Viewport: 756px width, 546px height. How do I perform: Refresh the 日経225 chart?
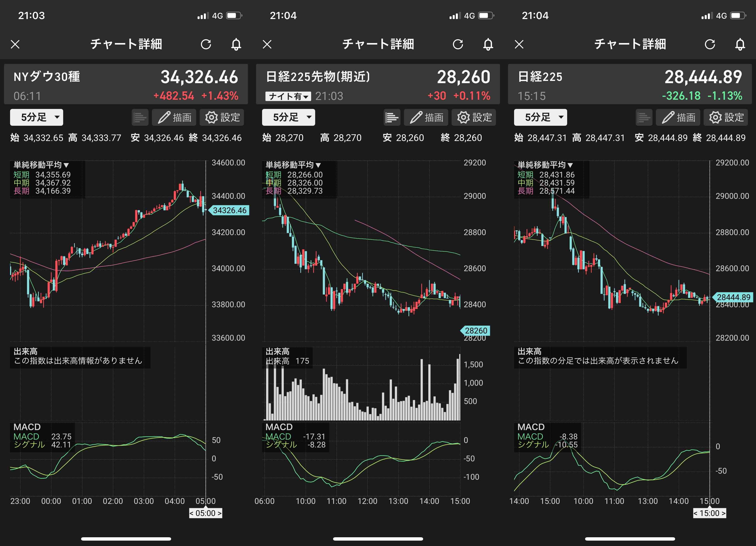click(710, 44)
